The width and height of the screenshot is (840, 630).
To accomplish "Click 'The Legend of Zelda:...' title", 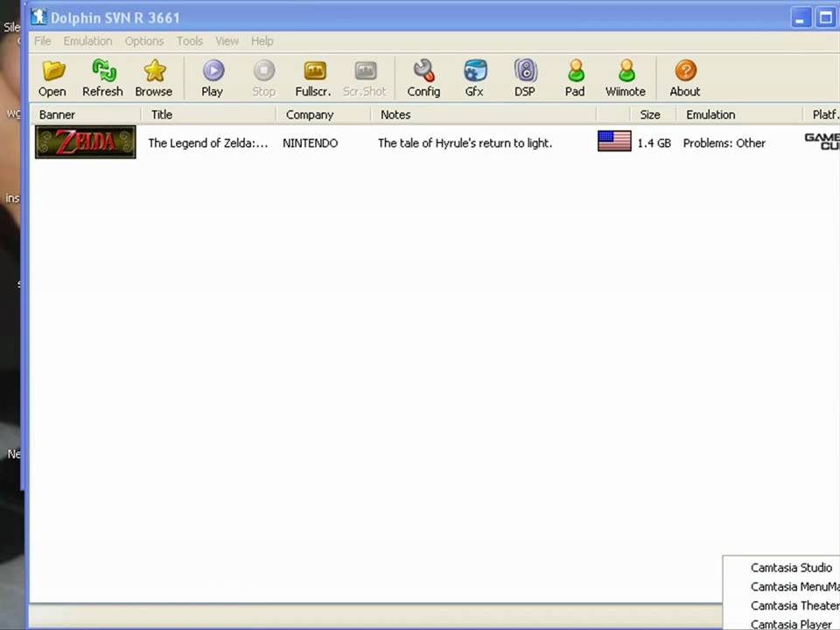I will pos(208,143).
